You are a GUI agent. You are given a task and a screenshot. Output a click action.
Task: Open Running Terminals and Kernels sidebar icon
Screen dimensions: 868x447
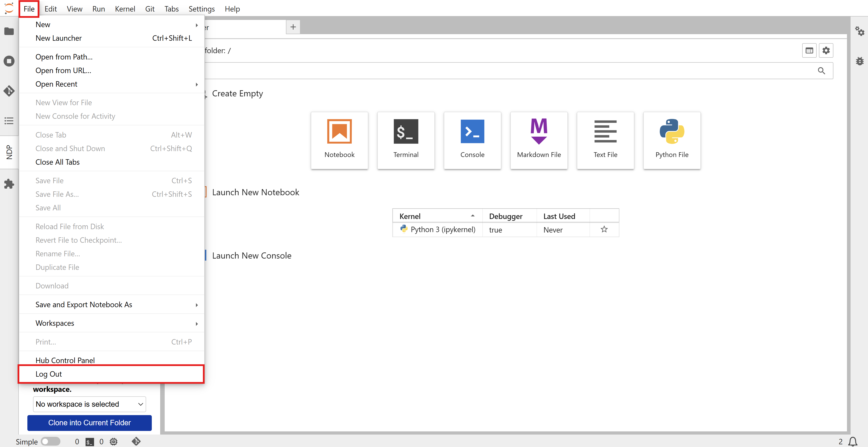(9, 61)
